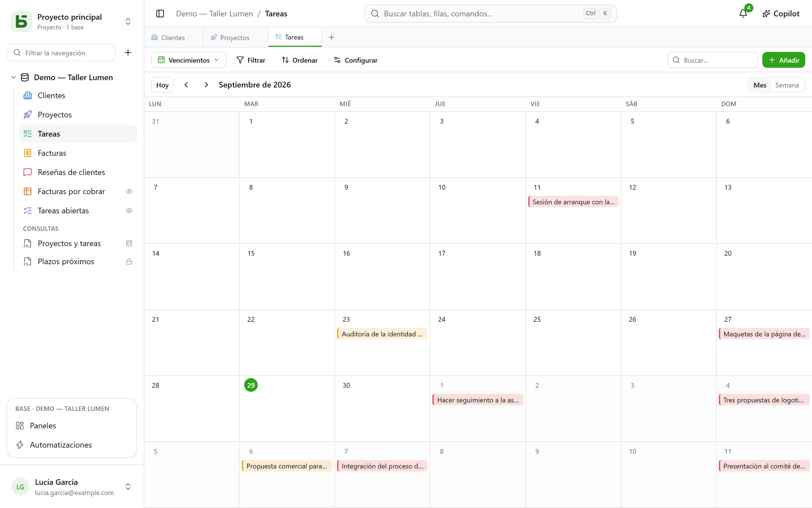Switch calendar to Semana view
The height and width of the screenshot is (508, 812).
click(787, 85)
